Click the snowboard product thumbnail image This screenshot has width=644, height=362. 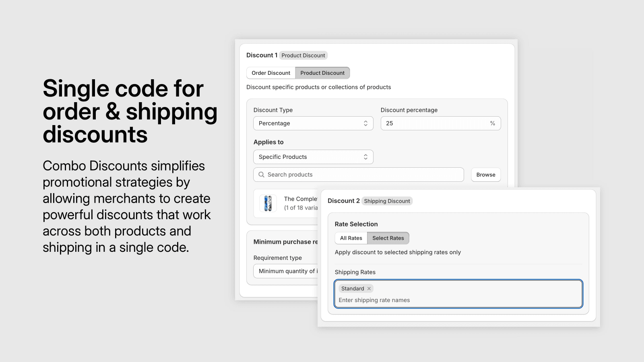pyautogui.click(x=267, y=204)
